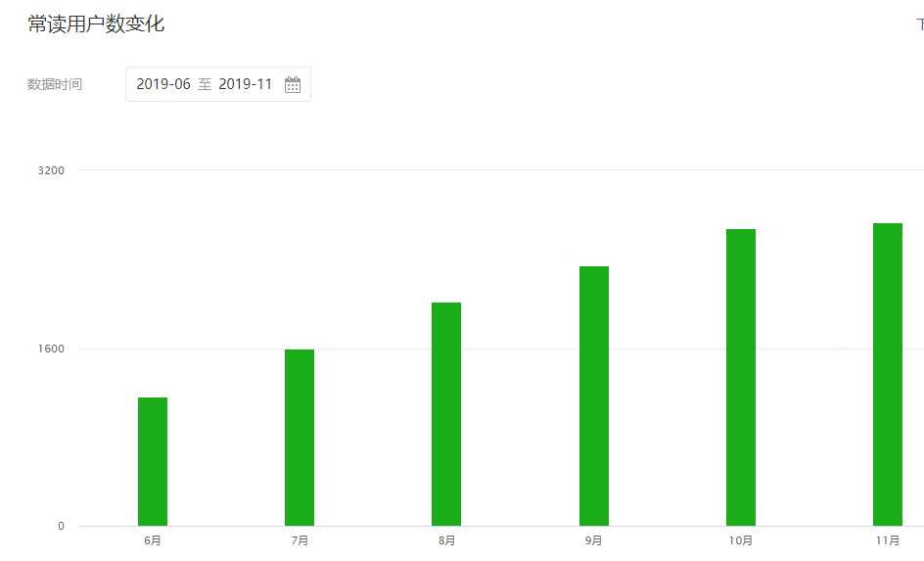Click the 11月 x-axis label

click(888, 540)
